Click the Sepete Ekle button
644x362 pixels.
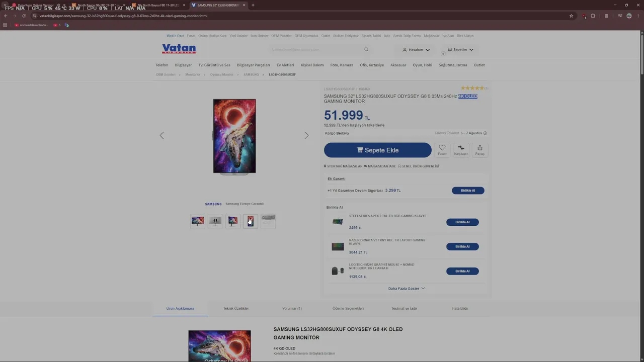click(378, 150)
